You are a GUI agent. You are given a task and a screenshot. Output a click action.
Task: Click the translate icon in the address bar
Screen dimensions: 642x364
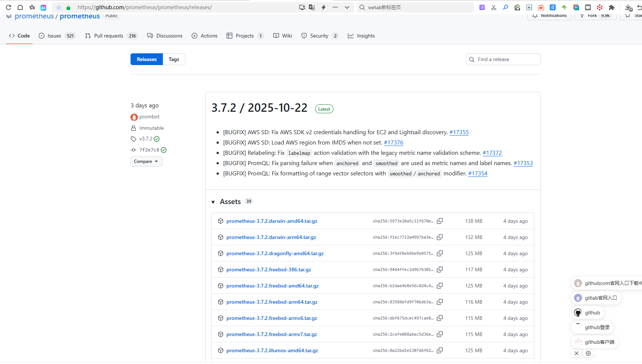tap(312, 7)
